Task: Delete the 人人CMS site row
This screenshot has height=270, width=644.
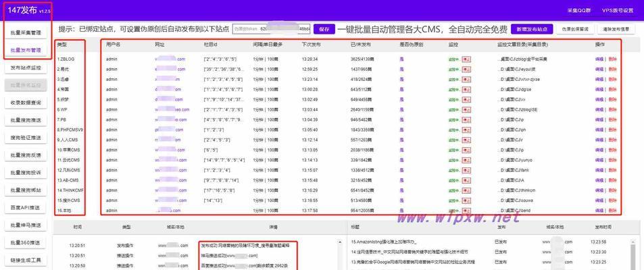Action: pos(612,140)
